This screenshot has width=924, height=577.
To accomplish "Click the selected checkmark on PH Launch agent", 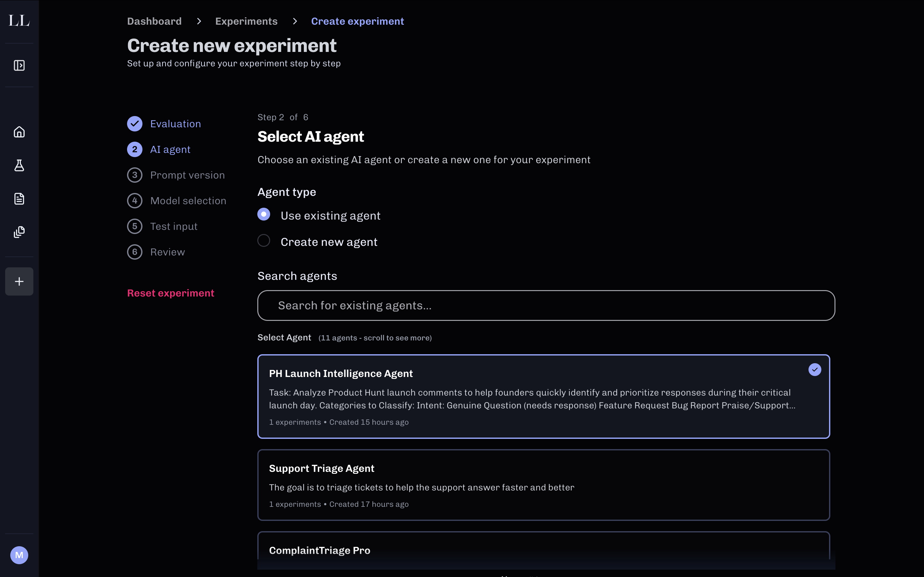I will click(x=814, y=369).
